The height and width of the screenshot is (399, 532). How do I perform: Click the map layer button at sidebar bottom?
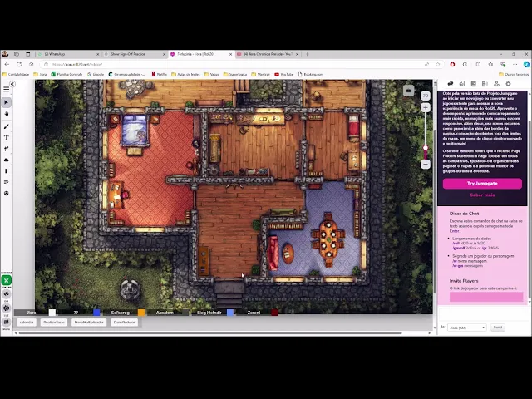tap(6, 322)
